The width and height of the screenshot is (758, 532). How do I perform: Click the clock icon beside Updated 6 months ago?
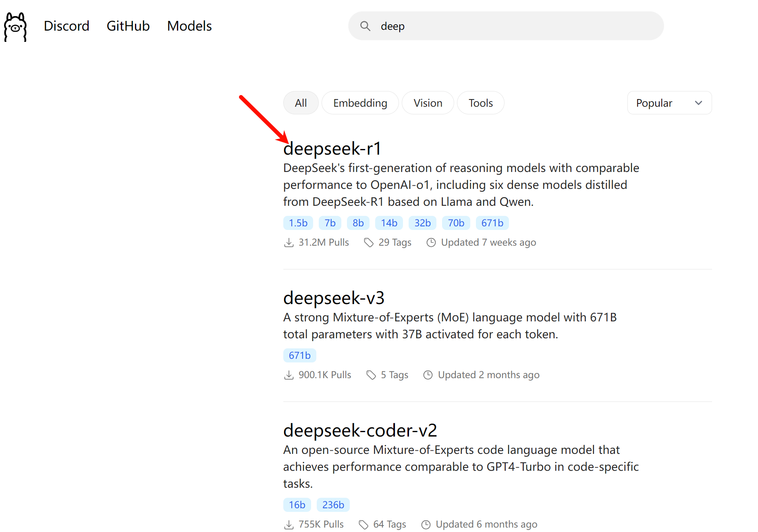tap(426, 524)
